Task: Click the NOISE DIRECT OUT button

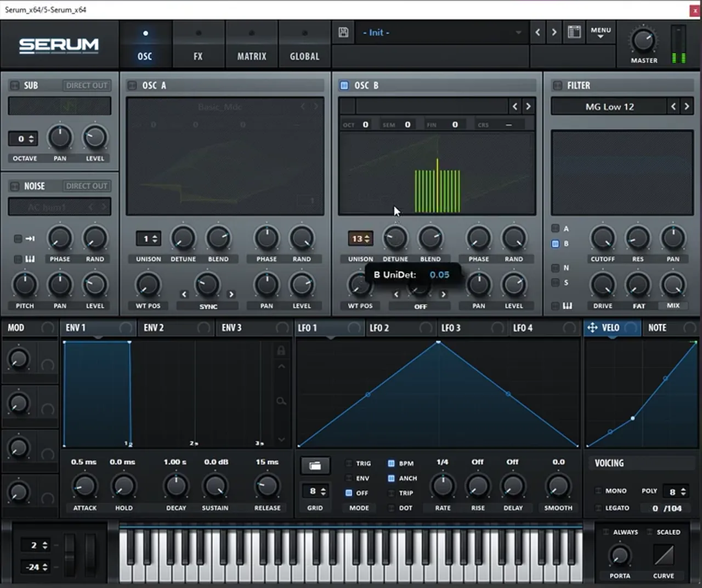Action: (87, 186)
